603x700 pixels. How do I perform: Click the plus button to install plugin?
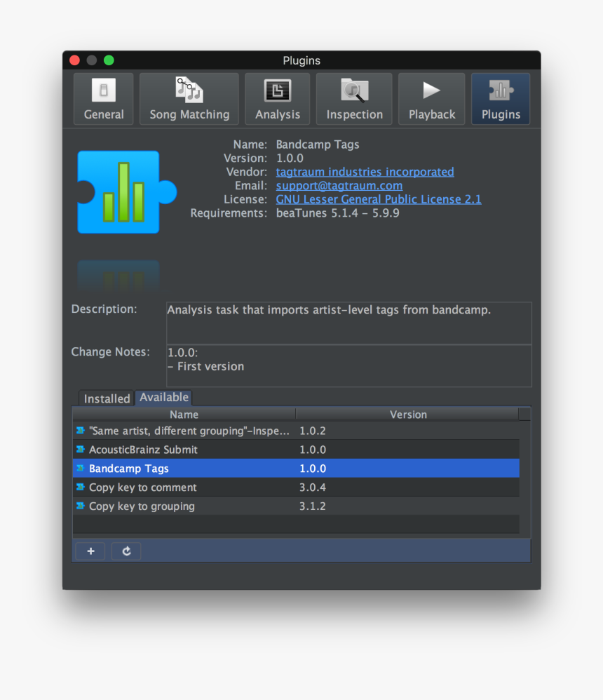[x=90, y=551]
